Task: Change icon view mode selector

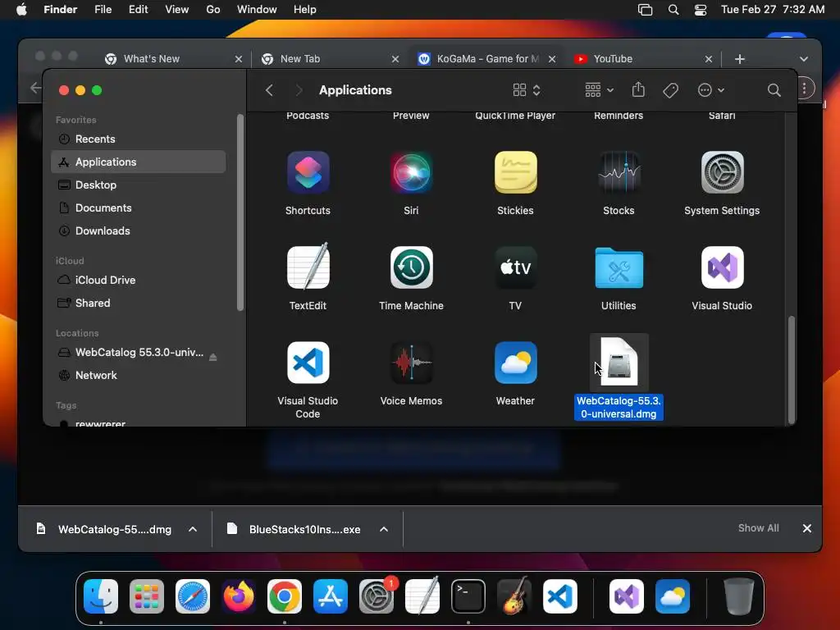Action: pos(527,90)
